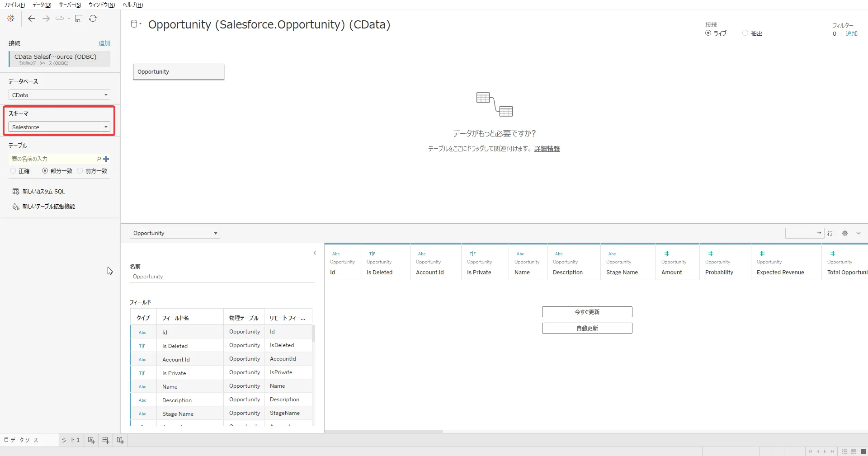
Task: Click the 表の名前の入力 table search field
Action: tap(50, 159)
